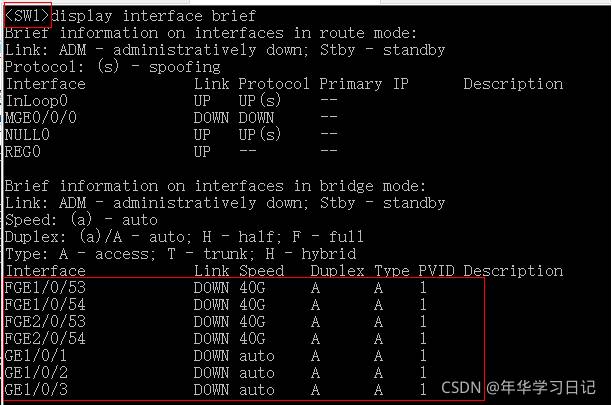Viewport: 612px width, 405px height.
Task: Click the REG0 interface name
Action: coord(22,152)
